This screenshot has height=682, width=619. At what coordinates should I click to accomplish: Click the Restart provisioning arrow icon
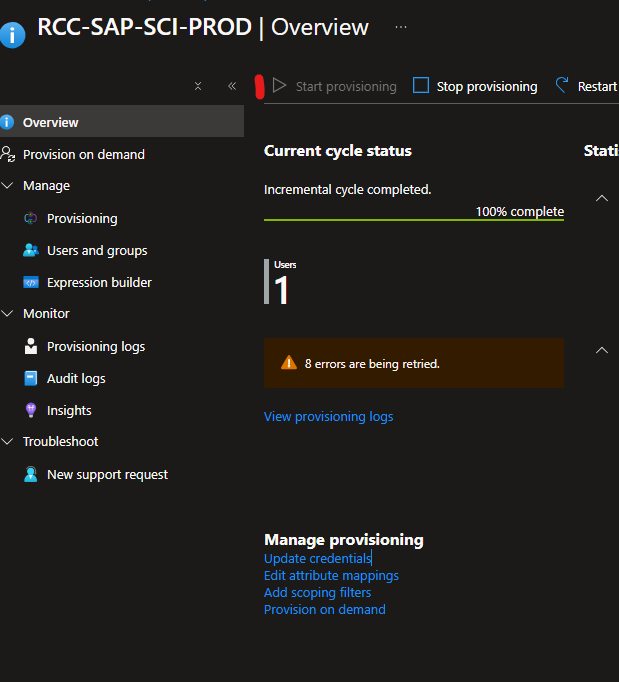562,85
